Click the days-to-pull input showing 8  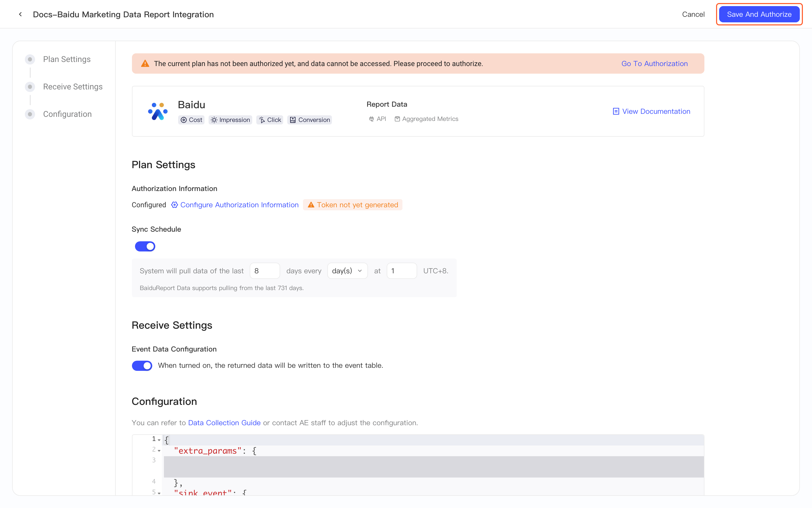[265, 271]
